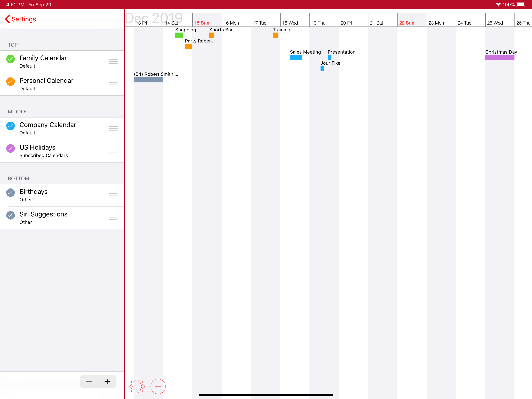
Task: Open settings with the gear icon
Action: tap(137, 387)
